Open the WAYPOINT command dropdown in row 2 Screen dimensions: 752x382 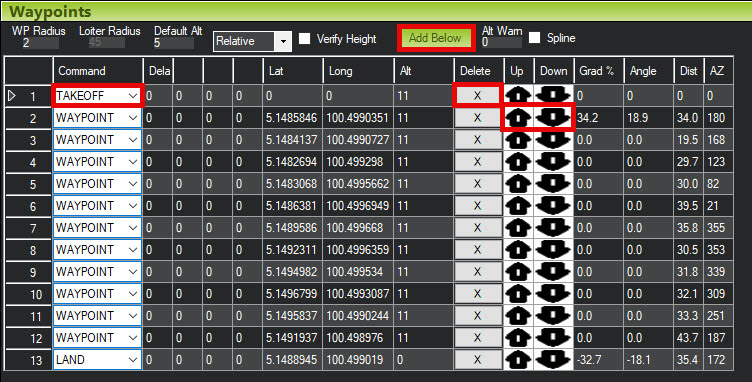coord(133,117)
